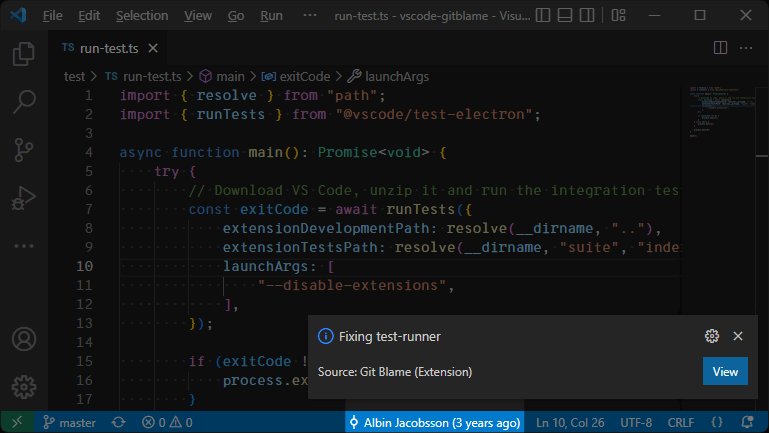Open the Selection menu
The image size is (769, 433).
click(x=142, y=16)
